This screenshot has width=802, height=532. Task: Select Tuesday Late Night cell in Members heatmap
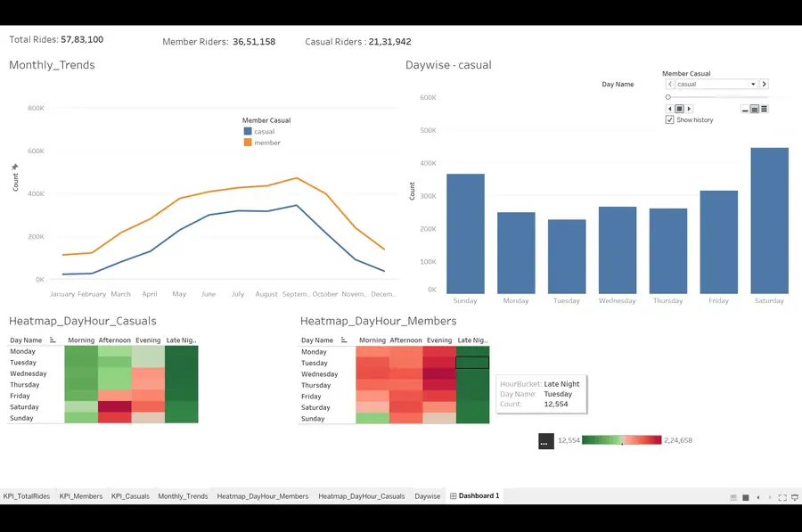[472, 363]
